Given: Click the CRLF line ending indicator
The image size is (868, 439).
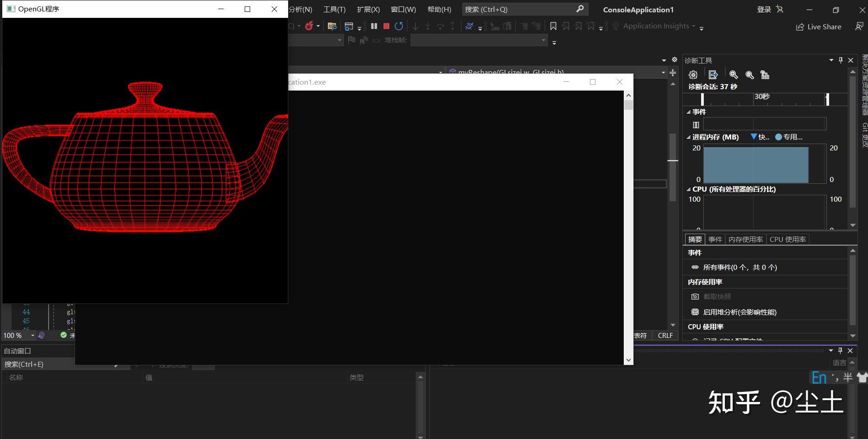Looking at the screenshot, I should click(x=665, y=335).
